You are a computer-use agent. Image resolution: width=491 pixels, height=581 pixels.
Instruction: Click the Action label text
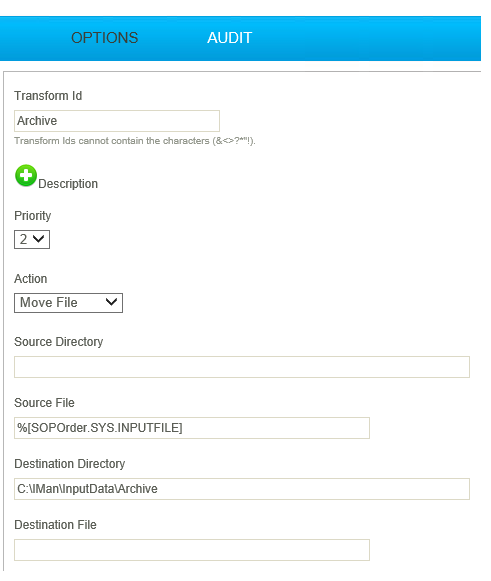(31, 279)
